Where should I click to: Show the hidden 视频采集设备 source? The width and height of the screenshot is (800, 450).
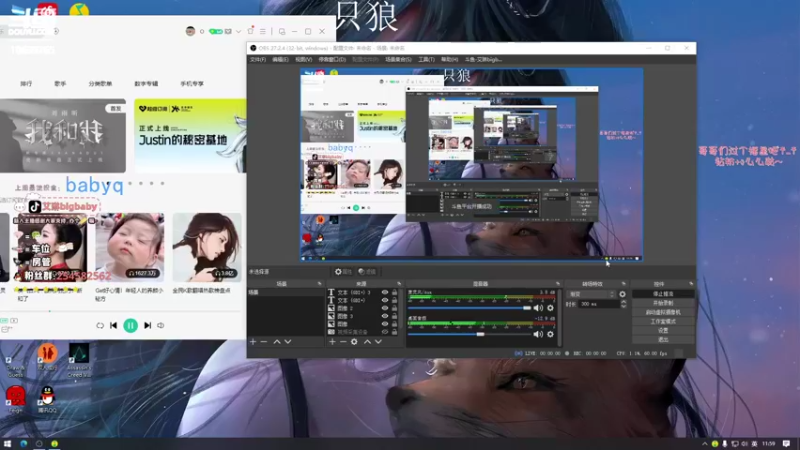click(385, 332)
